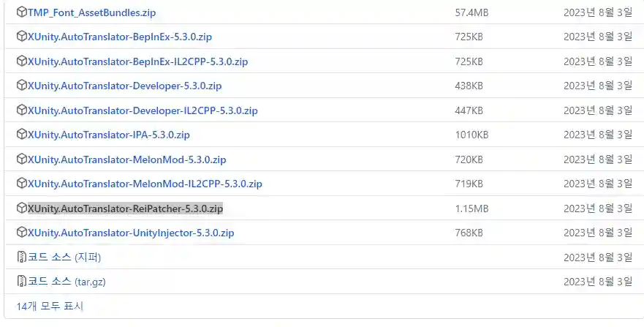Viewport: 644px width, 327px height.
Task: Download XUnity.AutoTranslator-UnityInjector-5.3.0.zip
Action: tap(131, 233)
